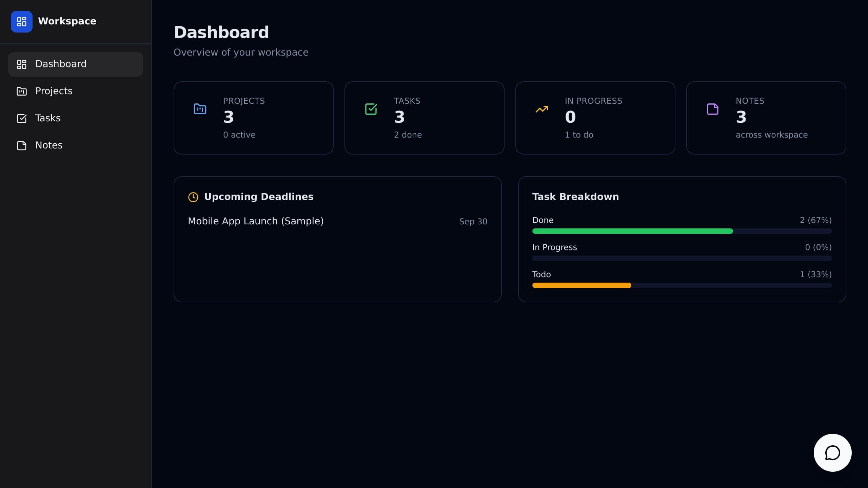Image resolution: width=868 pixels, height=488 pixels.
Task: Click the In Progress label in Task Breakdown
Action: (555, 247)
